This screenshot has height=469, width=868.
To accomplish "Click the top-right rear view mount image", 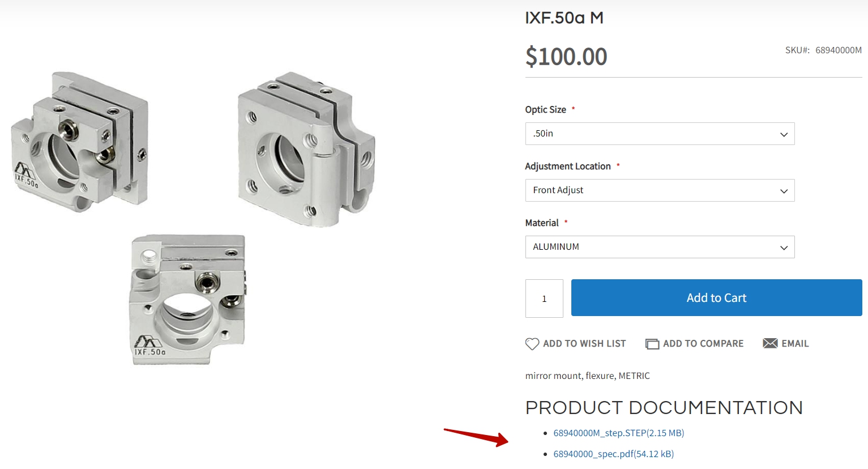I will click(x=306, y=149).
